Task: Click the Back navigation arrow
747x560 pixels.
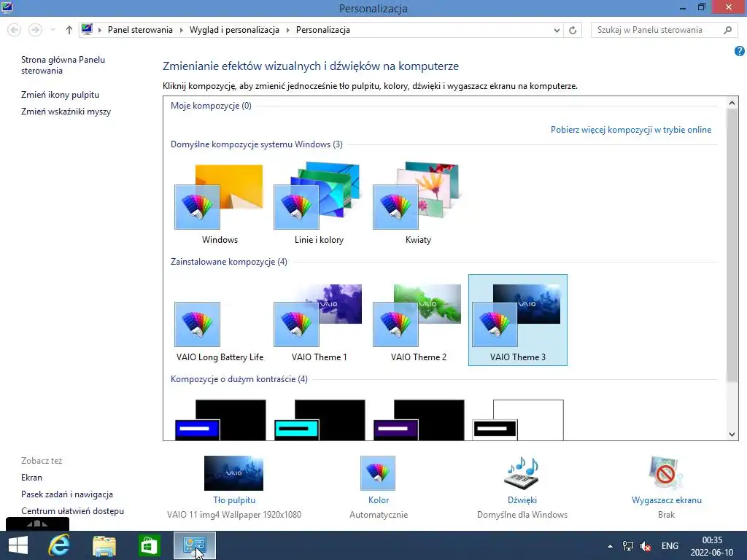Action: pos(15,30)
